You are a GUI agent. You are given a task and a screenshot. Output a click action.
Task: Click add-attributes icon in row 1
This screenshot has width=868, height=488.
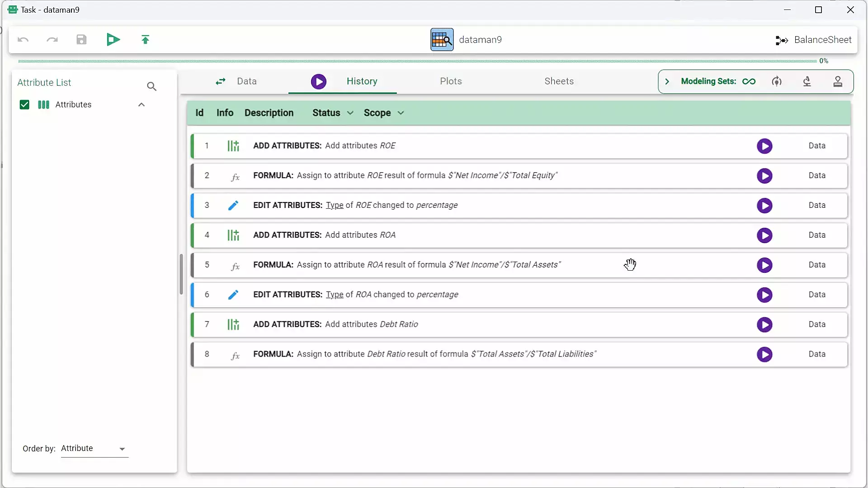pos(233,146)
